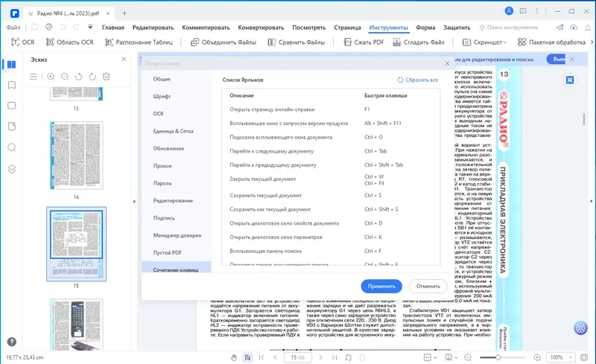This screenshot has width=596, height=364.
Task: Collapse left panel with small arrow handle
Action: (134, 202)
